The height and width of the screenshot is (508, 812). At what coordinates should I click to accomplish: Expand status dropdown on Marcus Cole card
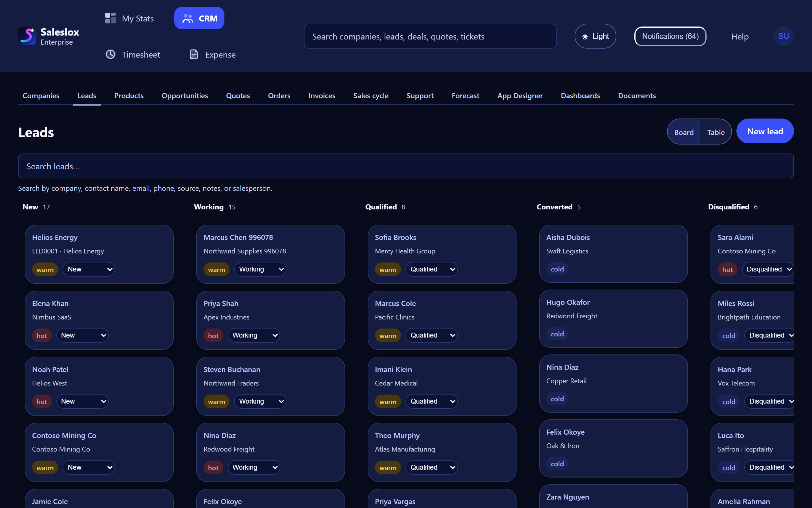431,335
